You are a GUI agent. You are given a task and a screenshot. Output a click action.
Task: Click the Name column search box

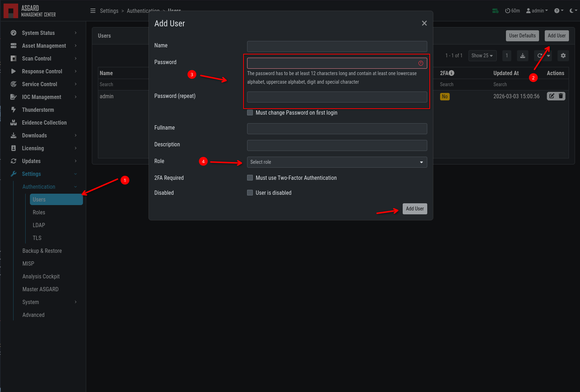coord(123,84)
